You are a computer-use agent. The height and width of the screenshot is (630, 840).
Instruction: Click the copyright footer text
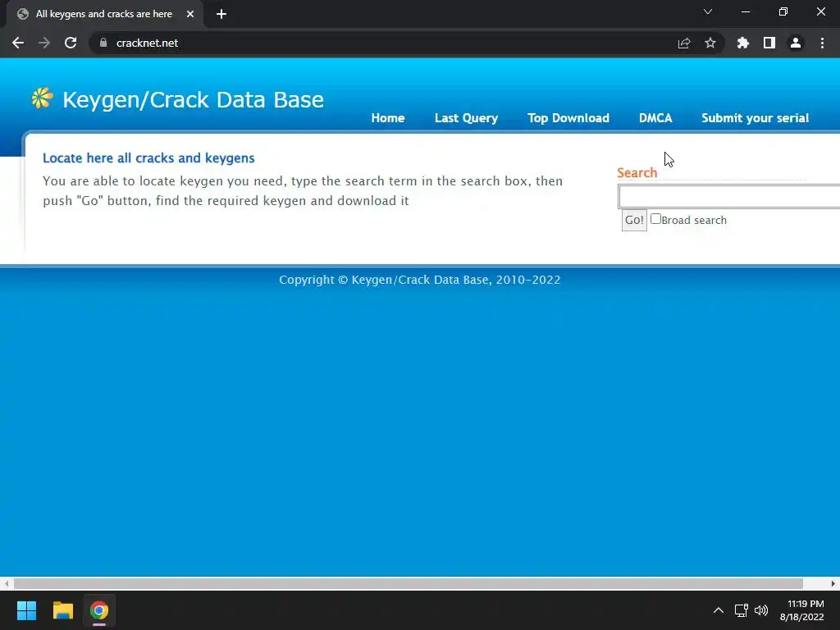(x=419, y=280)
